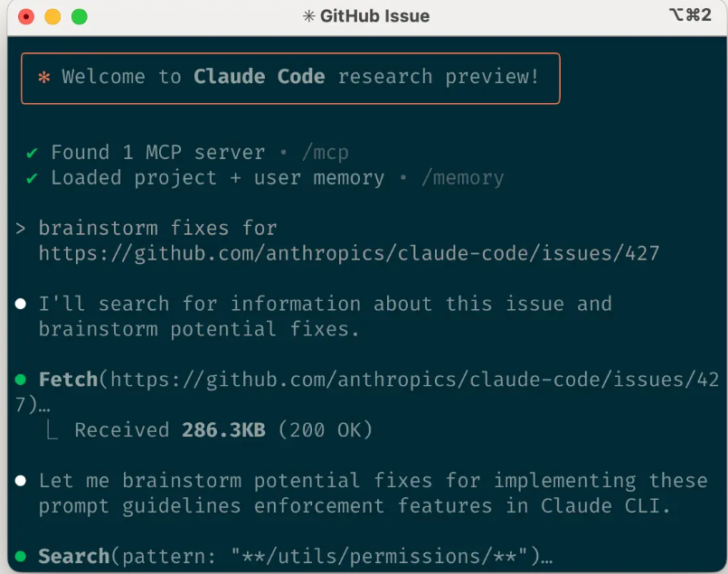Click the green bullet beside the Search command
The width and height of the screenshot is (728, 574).
(x=20, y=556)
